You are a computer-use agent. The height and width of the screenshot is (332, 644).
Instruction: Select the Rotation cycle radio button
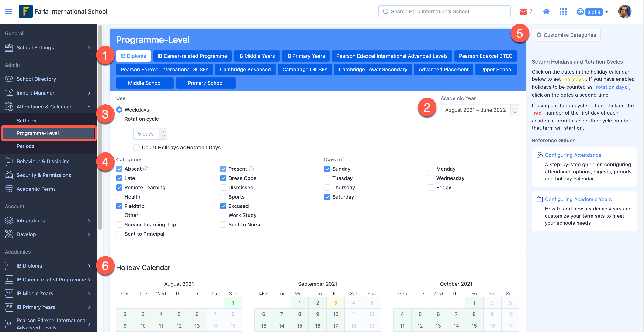pos(120,119)
